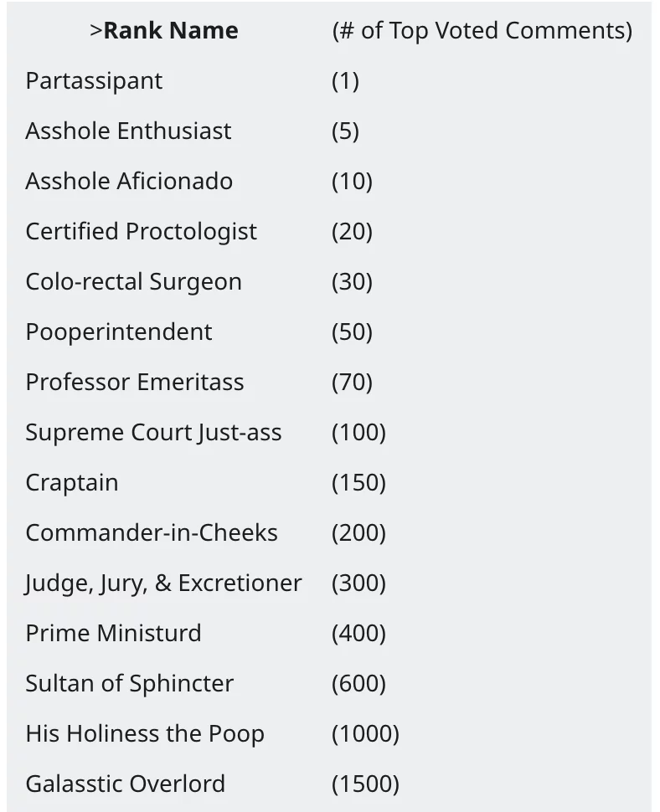Viewport: 660px width, 812px height.
Task: Click on "Commander-in-Cheeks" rank text
Action: tap(152, 533)
